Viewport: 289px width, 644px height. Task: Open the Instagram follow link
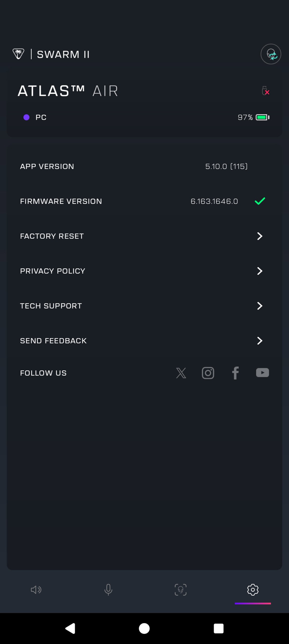[208, 373]
